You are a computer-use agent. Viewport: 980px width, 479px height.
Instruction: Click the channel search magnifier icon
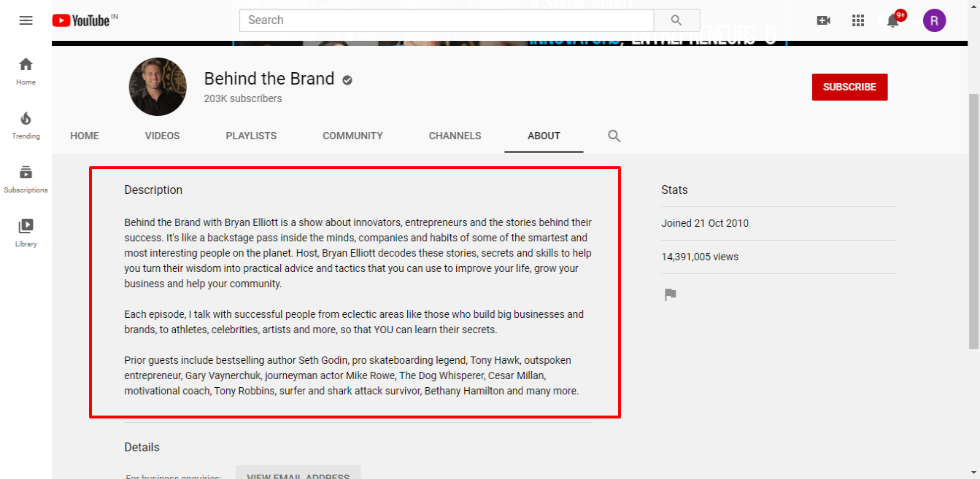(614, 136)
